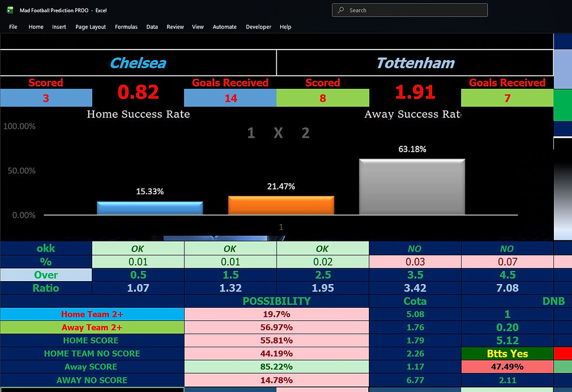Click the search magnifier icon

tap(341, 10)
